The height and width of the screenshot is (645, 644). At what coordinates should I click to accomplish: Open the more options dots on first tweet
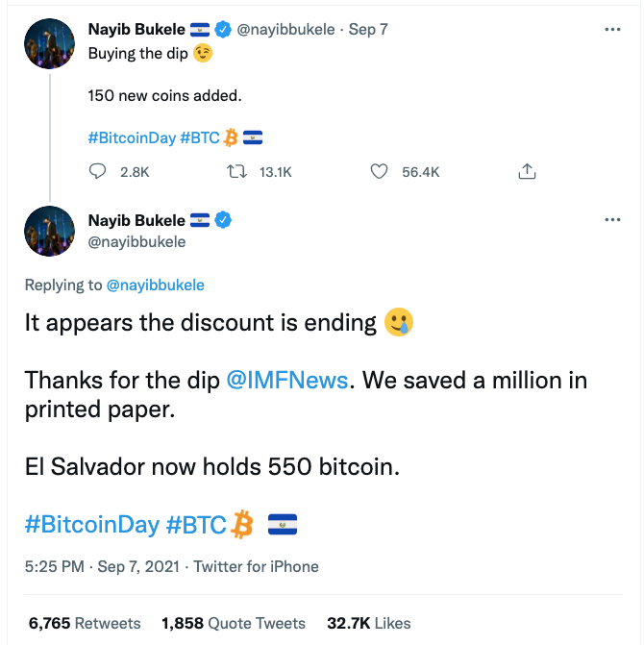(x=612, y=29)
